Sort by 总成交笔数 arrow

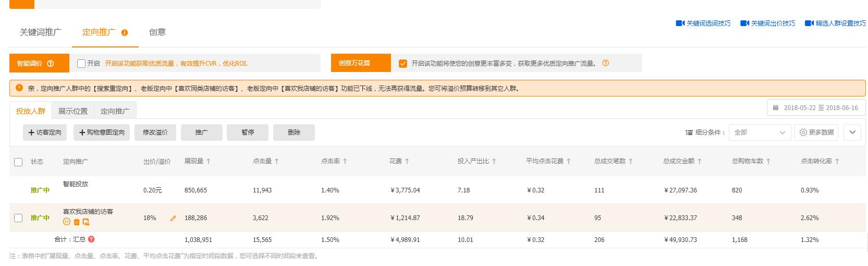pyautogui.click(x=631, y=161)
